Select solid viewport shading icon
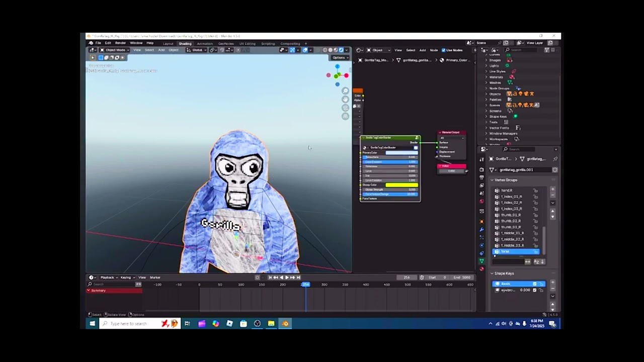This screenshot has height=362, width=644. [330, 50]
